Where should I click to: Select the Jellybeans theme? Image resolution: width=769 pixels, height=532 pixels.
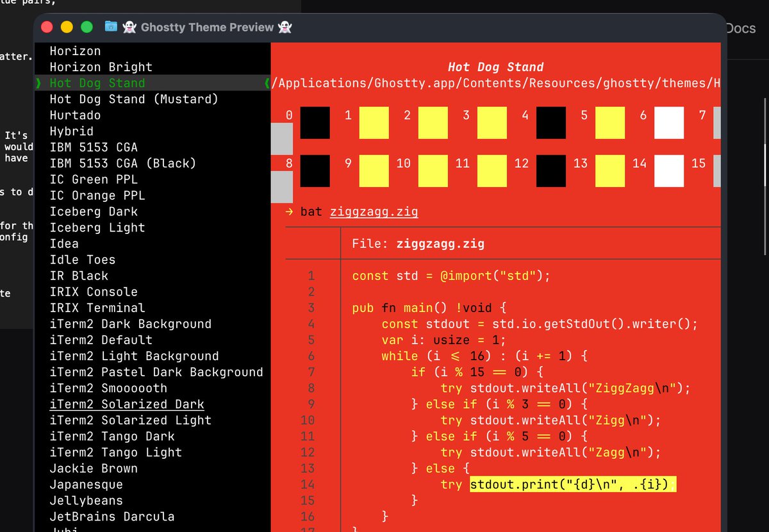87,500
